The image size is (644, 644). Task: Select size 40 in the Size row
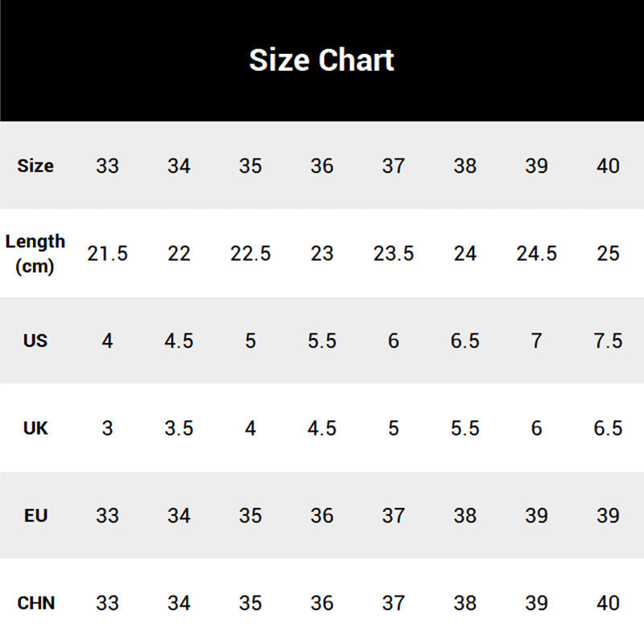[x=609, y=166]
